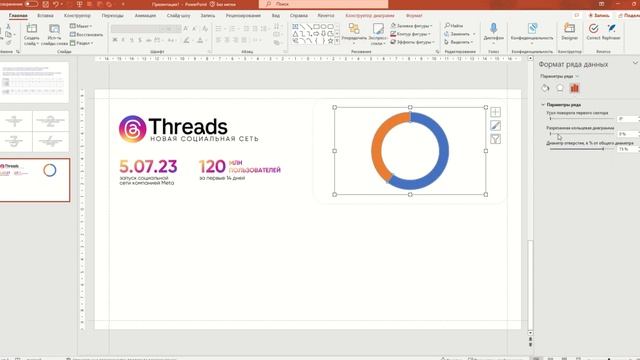Open the Справка ribbon tab
640x360 pixels.
(298, 16)
